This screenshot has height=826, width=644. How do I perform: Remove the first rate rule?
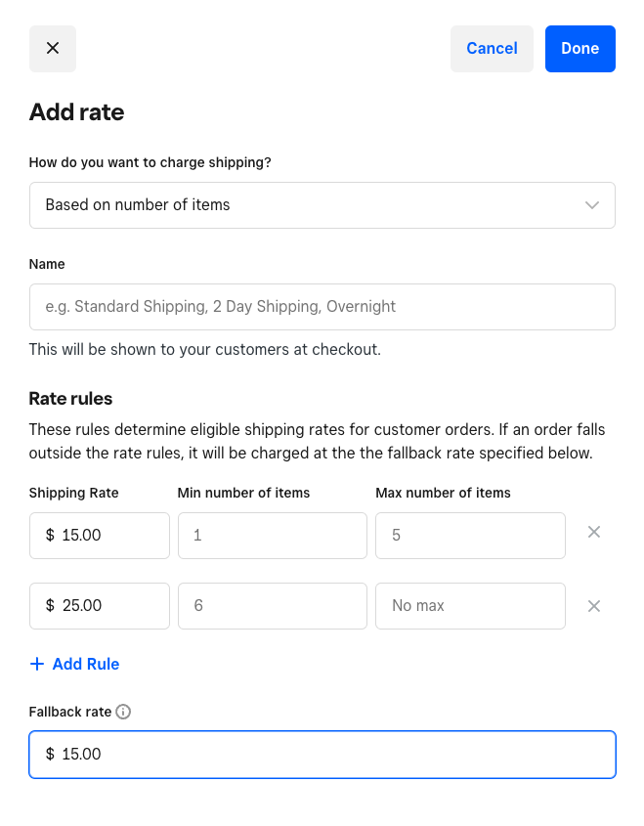593,533
